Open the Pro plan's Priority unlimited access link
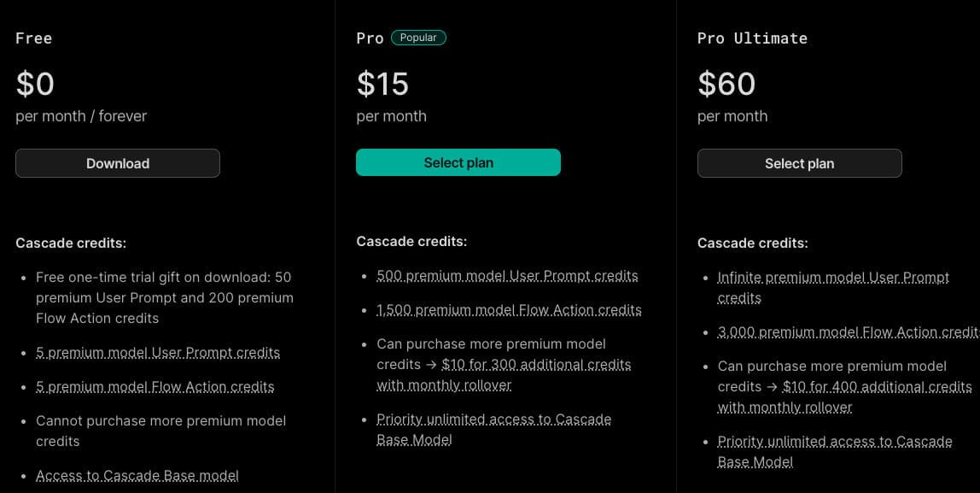Viewport: 980px width, 493px height. click(x=493, y=419)
